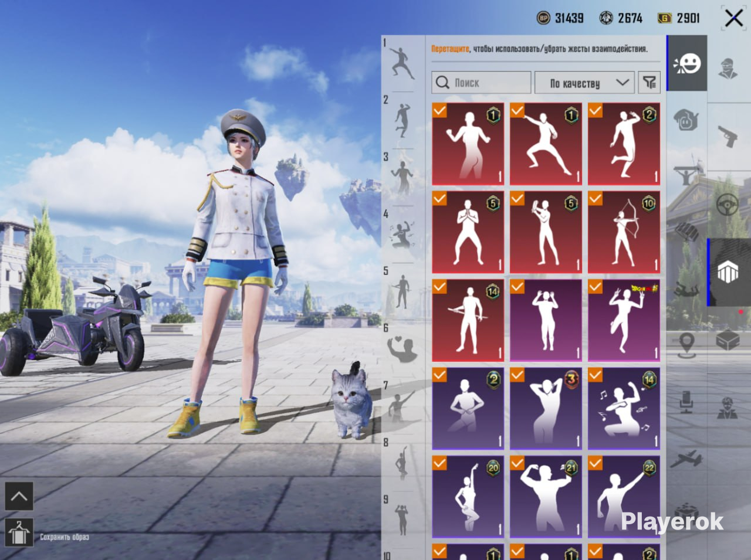751x560 pixels.
Task: Tap the BP coin currency icon
Action: coord(543,18)
